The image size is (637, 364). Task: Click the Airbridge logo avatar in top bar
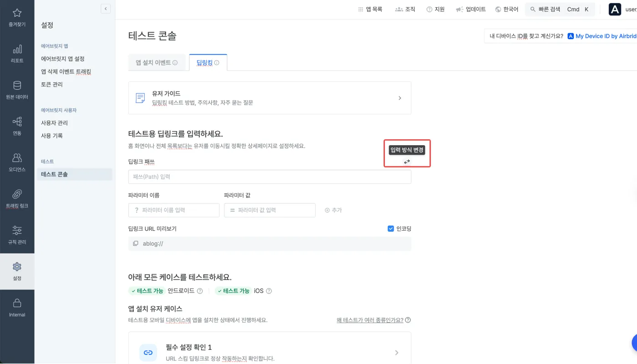615,9
